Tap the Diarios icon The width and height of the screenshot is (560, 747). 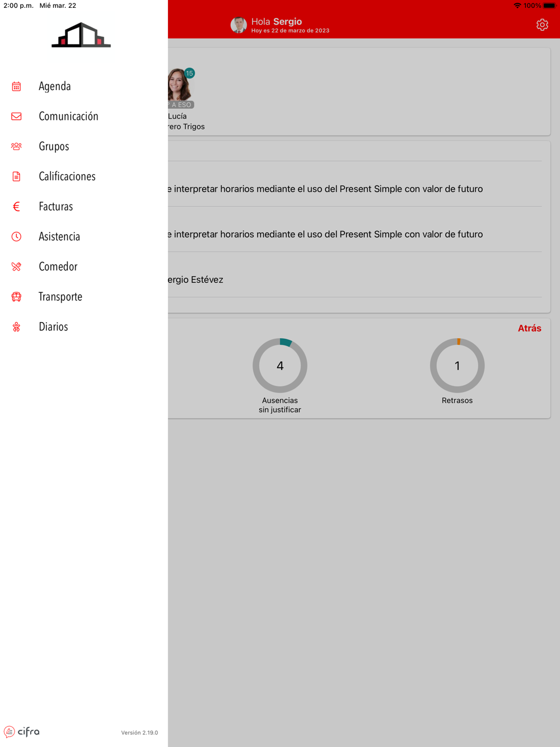[x=16, y=327]
